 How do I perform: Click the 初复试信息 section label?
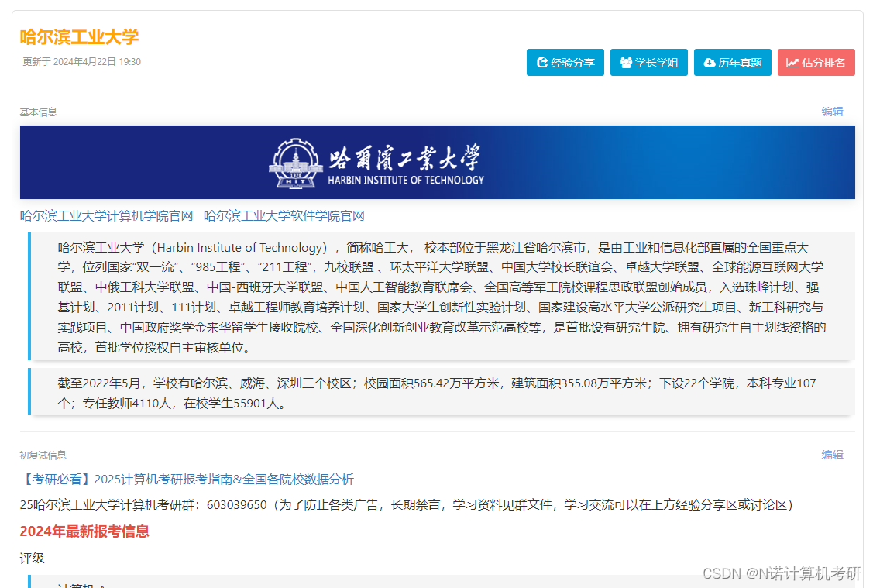pyautogui.click(x=43, y=455)
